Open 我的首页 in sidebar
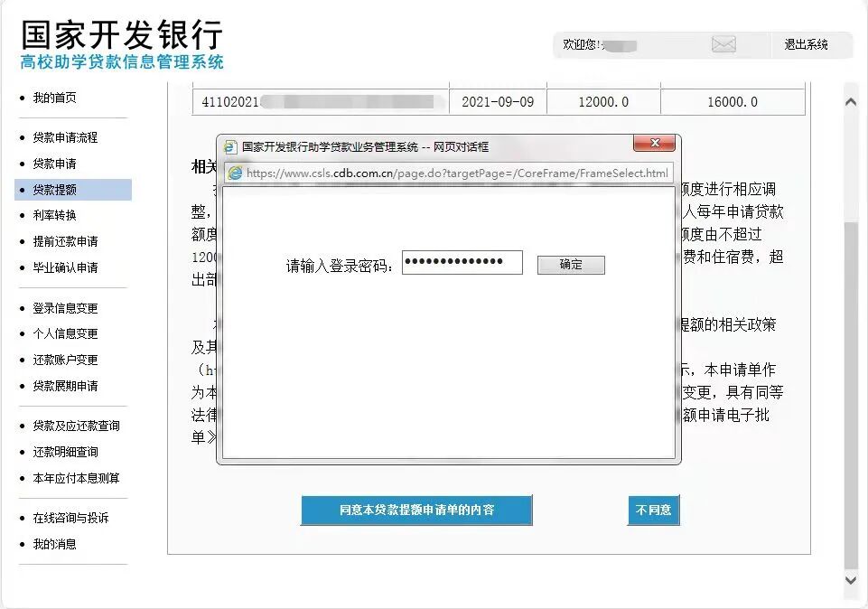 55,98
